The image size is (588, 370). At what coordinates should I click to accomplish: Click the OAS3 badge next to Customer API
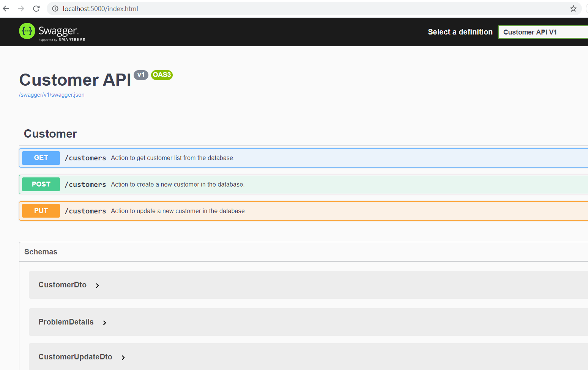(x=162, y=75)
